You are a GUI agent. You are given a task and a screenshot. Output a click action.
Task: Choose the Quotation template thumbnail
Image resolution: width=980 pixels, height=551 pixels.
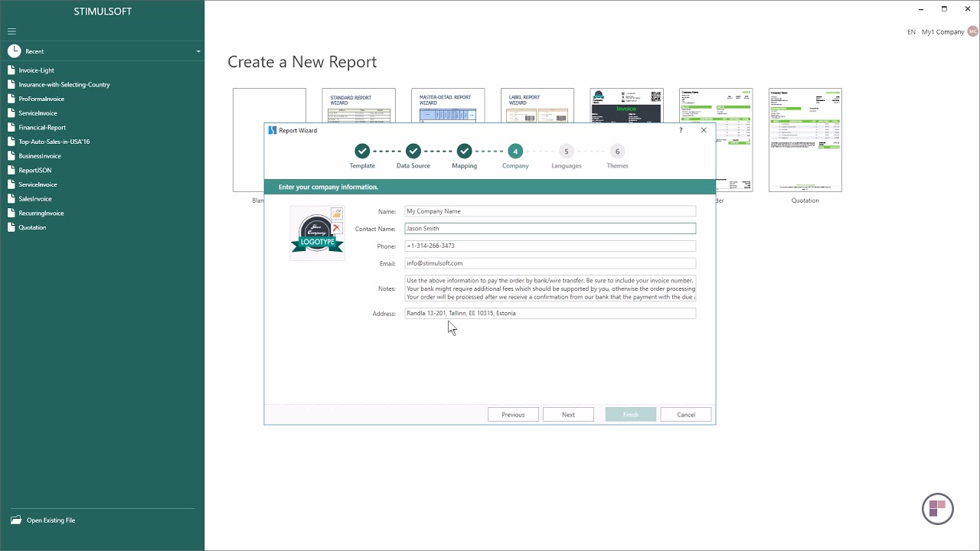805,139
